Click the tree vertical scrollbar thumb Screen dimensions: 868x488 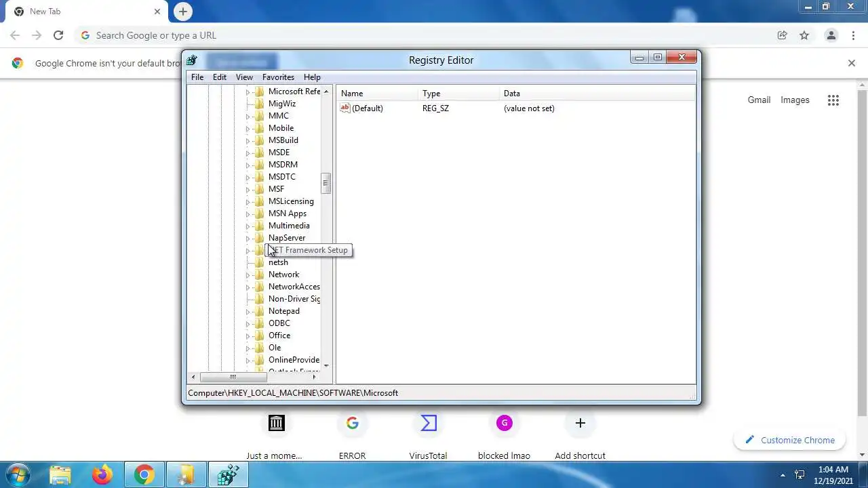pos(326,183)
